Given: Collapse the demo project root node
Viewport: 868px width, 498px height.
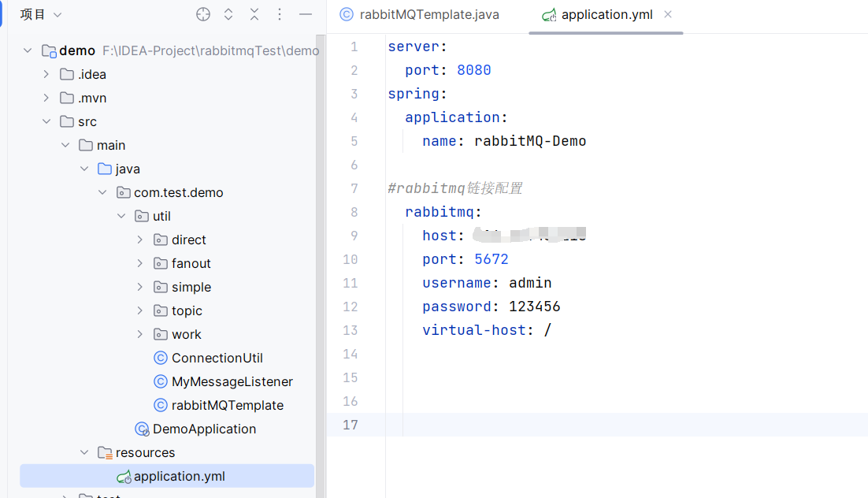Looking at the screenshot, I should click(28, 51).
